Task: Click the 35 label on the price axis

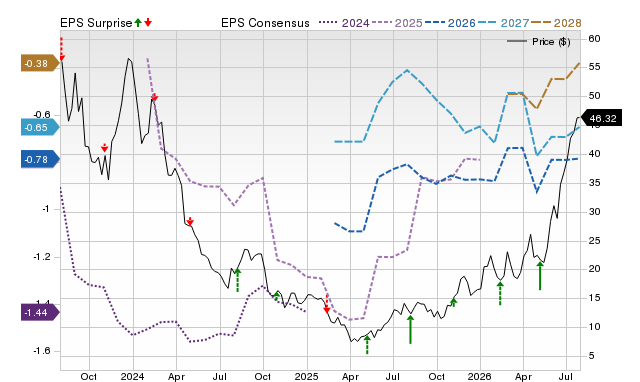Action: pos(594,183)
